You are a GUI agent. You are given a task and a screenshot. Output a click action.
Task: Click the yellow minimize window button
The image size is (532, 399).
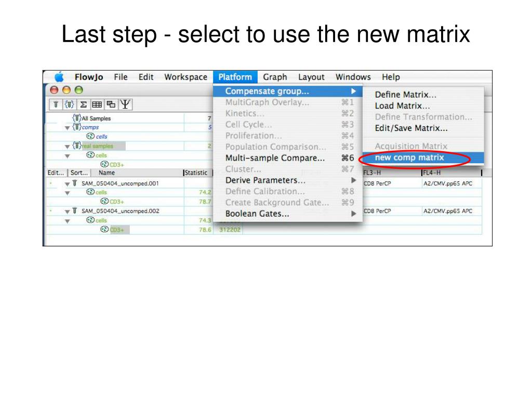pyautogui.click(x=66, y=90)
